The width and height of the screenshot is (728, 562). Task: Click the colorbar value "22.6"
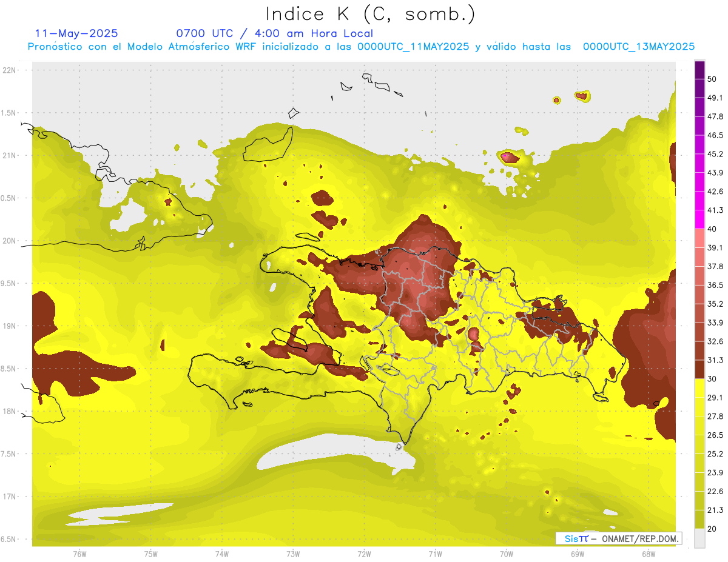pos(715,492)
